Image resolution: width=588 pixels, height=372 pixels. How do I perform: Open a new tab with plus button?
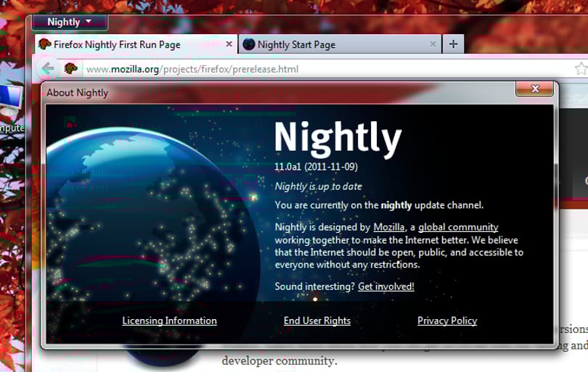453,44
